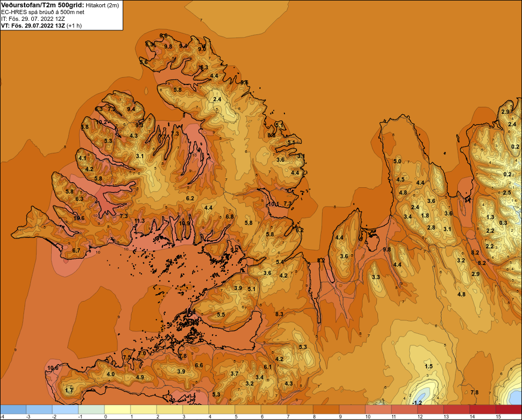Select the '5.5' temperature value
The image size is (522, 420).
click(x=221, y=315)
